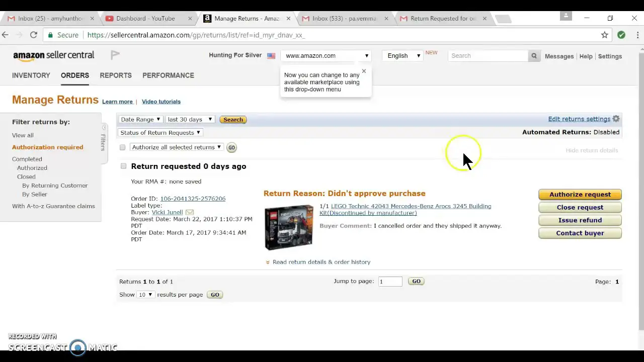Dismiss the marketplace tooltip with X
Screen dimensions: 644x362
click(364, 71)
